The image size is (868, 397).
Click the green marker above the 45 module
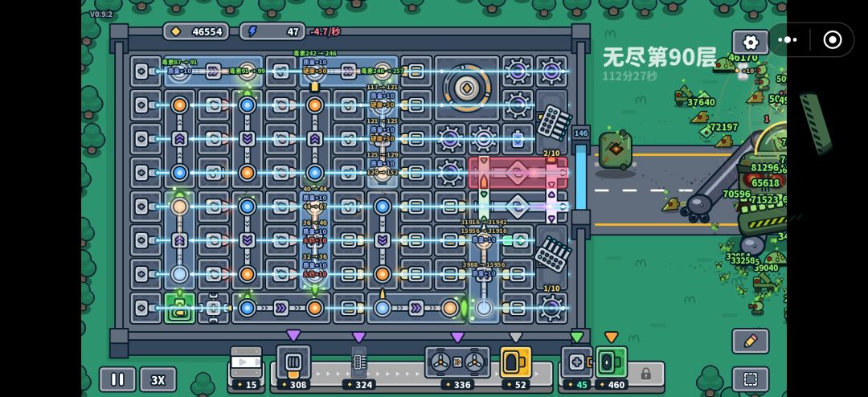(x=577, y=337)
